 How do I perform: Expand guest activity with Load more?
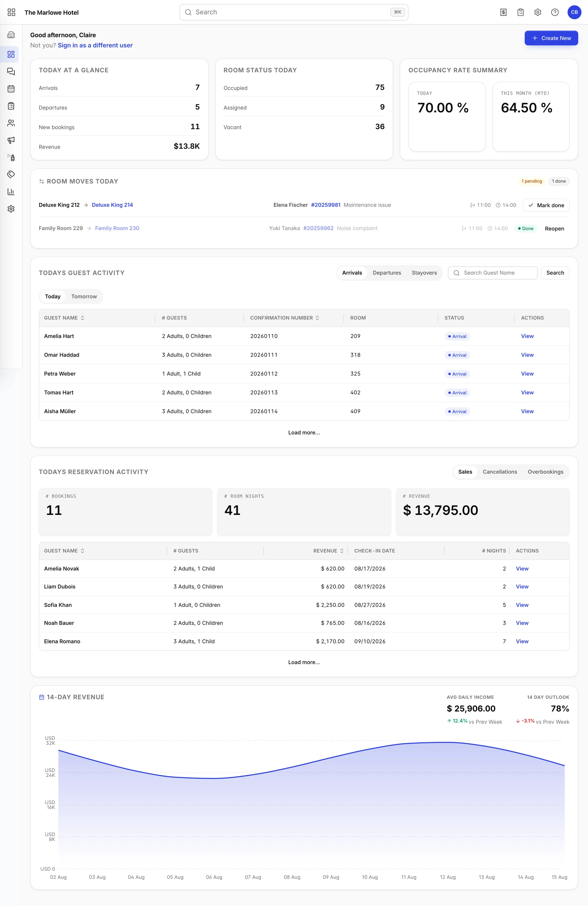pos(304,432)
